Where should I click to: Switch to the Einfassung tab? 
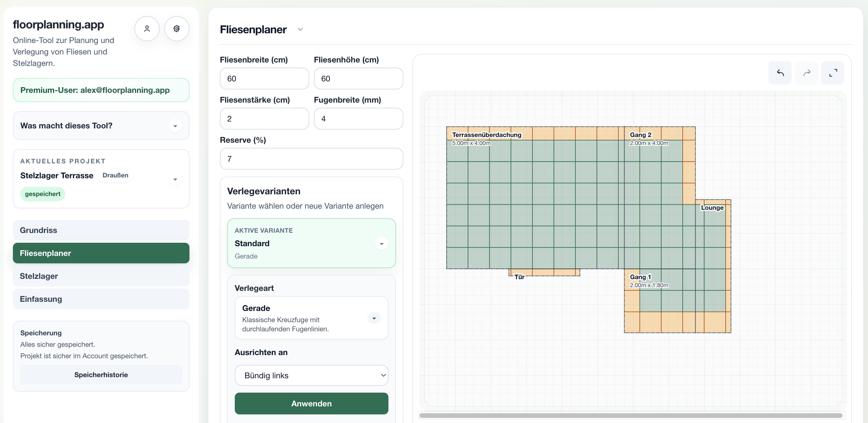tap(101, 299)
